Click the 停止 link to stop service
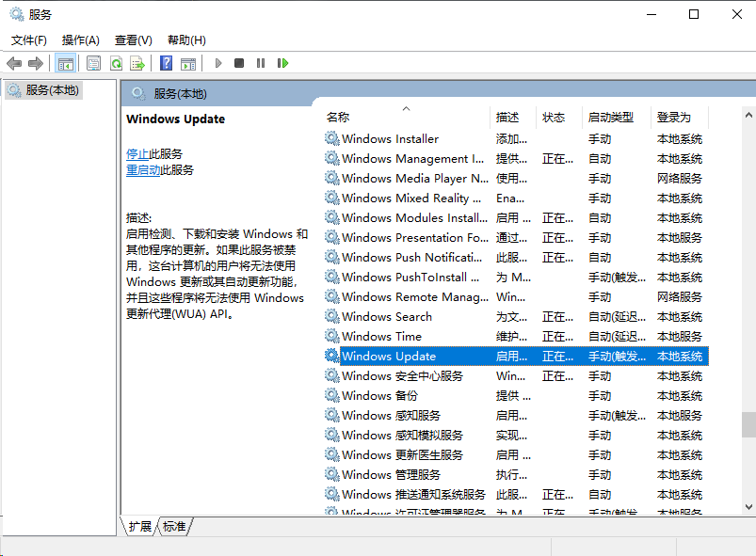 click(x=137, y=154)
